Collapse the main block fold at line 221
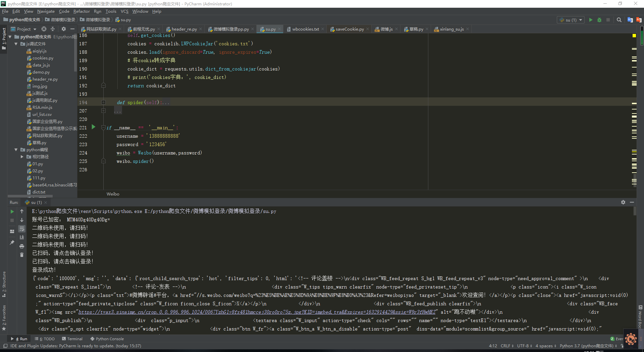The height and width of the screenshot is (352, 644). [103, 128]
